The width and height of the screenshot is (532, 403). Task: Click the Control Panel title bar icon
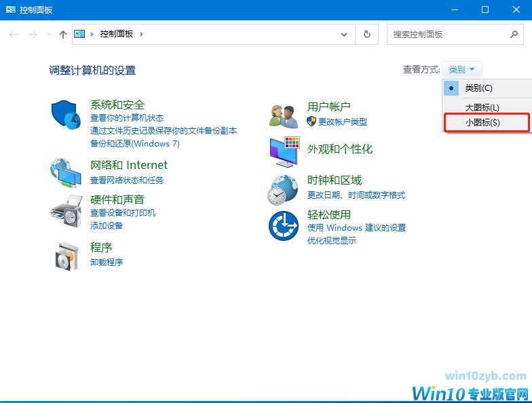(11, 9)
